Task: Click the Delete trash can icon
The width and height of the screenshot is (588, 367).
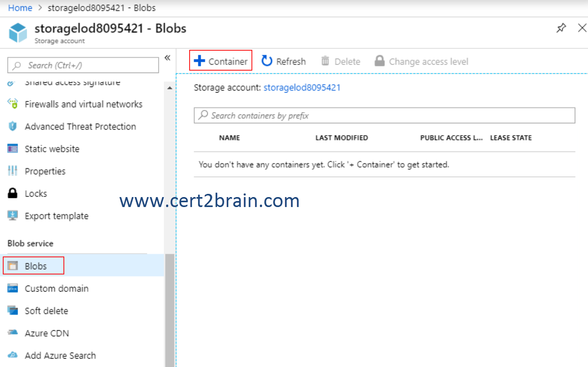Action: tap(325, 61)
